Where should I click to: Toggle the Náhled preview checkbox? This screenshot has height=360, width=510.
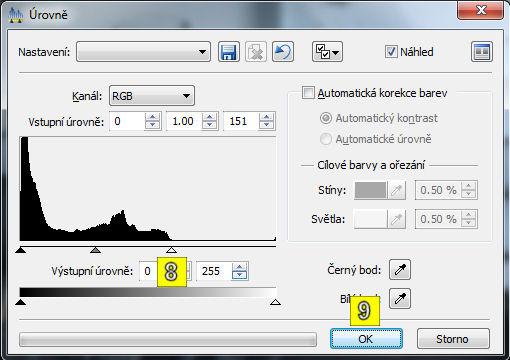391,52
